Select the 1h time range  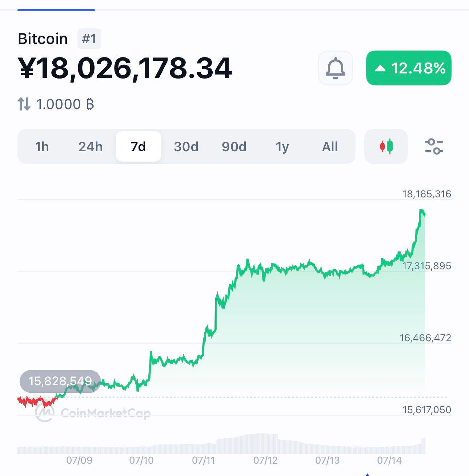coord(42,147)
